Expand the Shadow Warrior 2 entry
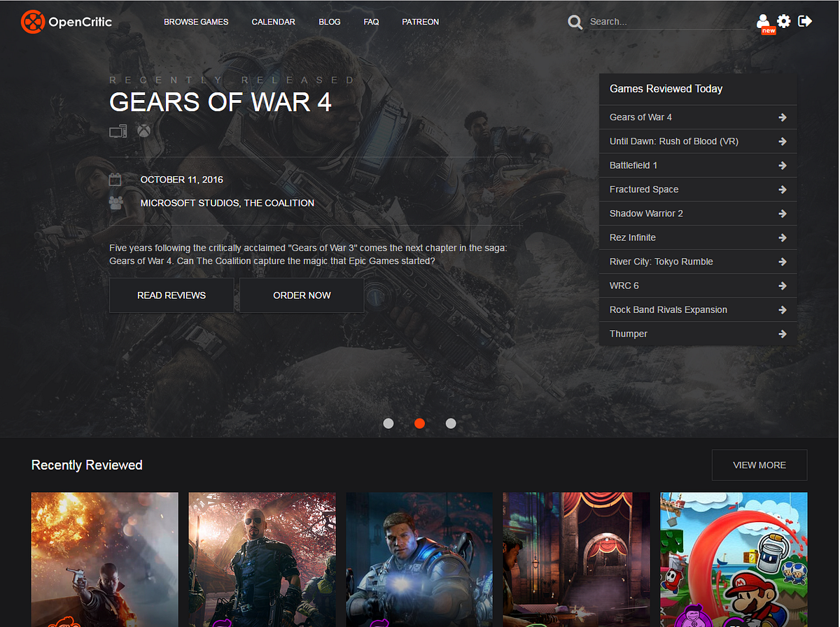This screenshot has height=627, width=840. pyautogui.click(x=782, y=213)
